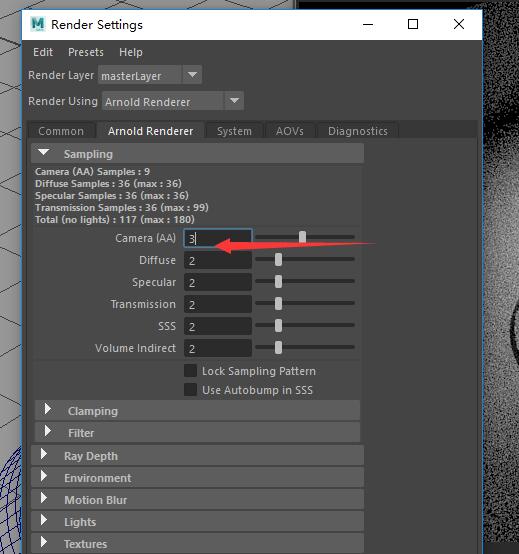519x554 pixels.
Task: Click the SSS samples value field
Action: point(218,326)
